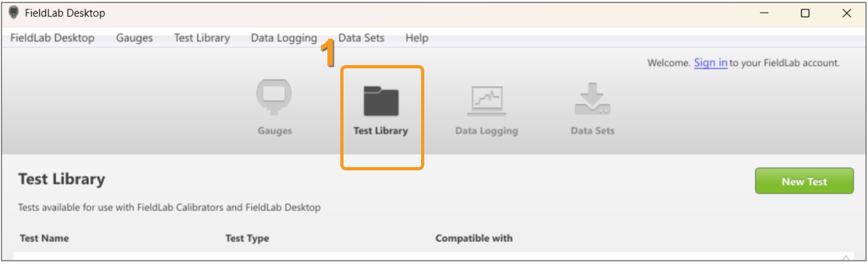Open the Data Sets menu
The image size is (868, 265).
(361, 38)
